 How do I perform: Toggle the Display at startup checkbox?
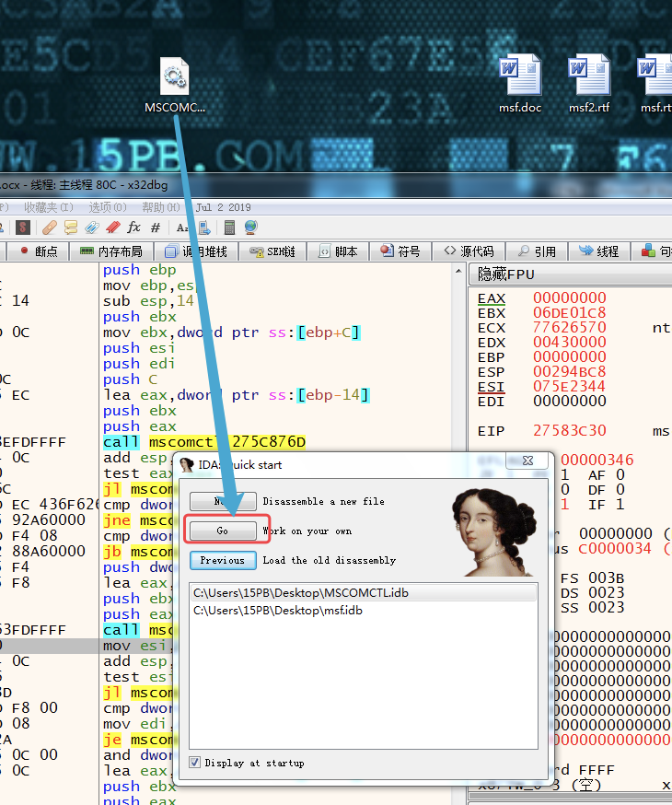pyautogui.click(x=194, y=763)
